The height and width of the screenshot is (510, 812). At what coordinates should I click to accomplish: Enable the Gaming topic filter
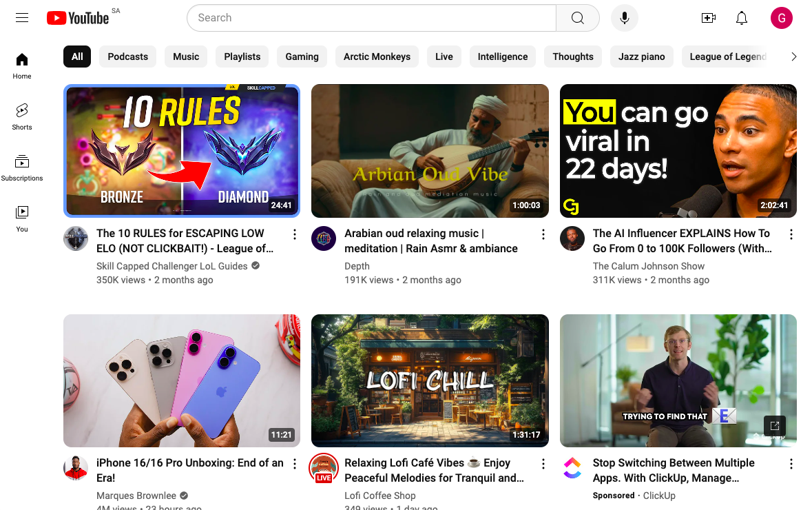coord(302,57)
